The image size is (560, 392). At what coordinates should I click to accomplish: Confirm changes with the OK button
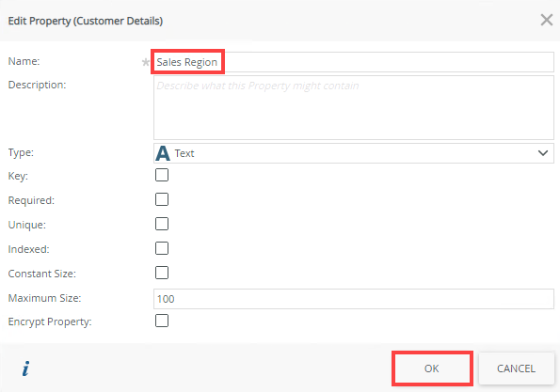(432, 368)
